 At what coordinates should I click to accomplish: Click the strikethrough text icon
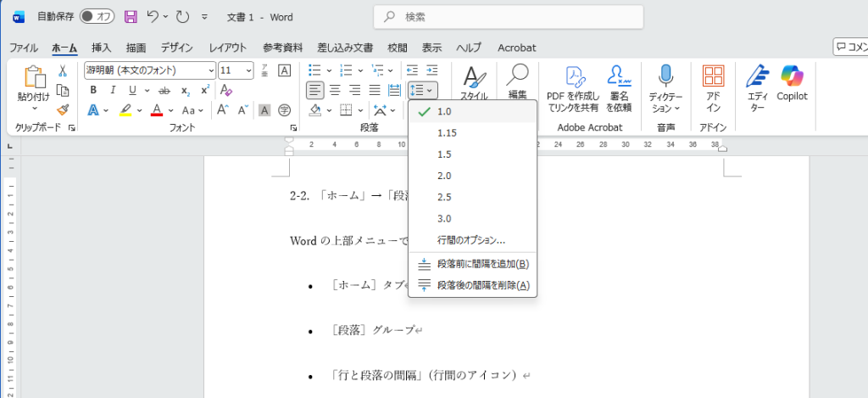(x=158, y=90)
